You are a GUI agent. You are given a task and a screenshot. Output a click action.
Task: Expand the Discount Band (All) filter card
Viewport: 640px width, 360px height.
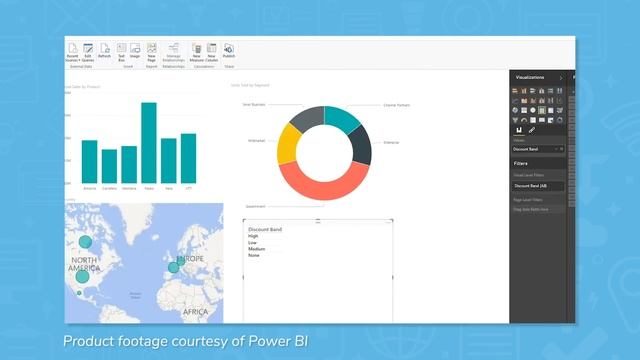point(538,186)
